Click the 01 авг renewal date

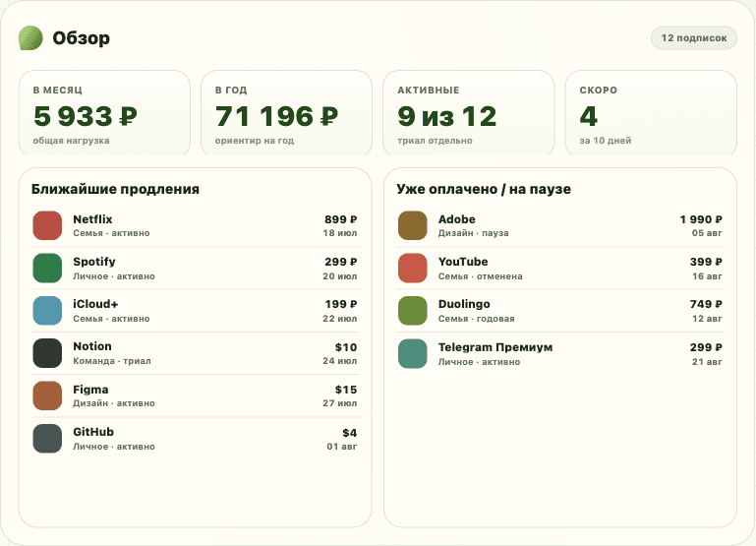pyautogui.click(x=342, y=447)
